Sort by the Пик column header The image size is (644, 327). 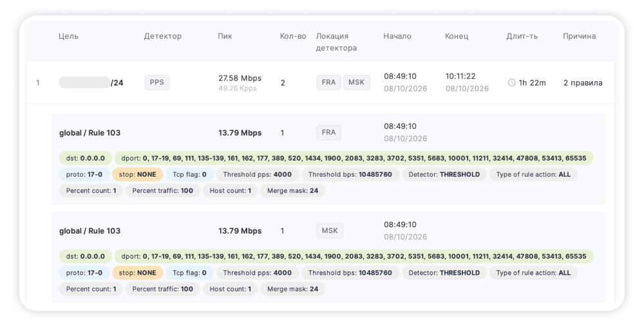pos(225,36)
